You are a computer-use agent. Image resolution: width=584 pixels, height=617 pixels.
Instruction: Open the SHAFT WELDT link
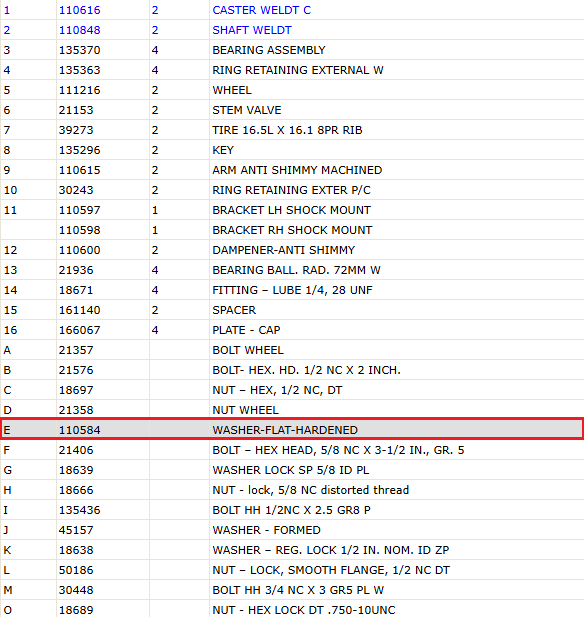[252, 30]
